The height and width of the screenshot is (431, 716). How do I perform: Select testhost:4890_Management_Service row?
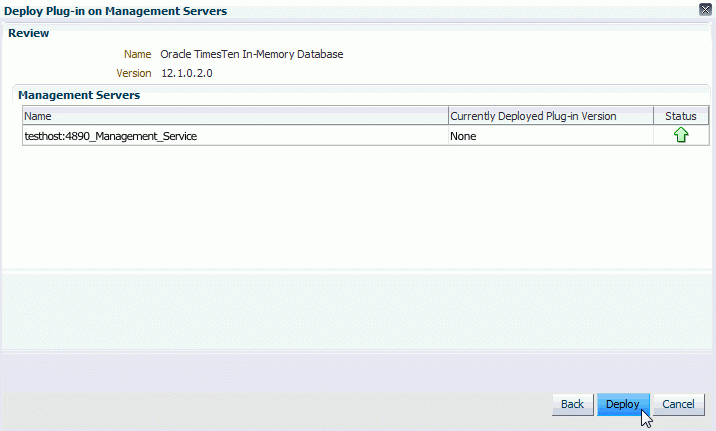pyautogui.click(x=366, y=136)
